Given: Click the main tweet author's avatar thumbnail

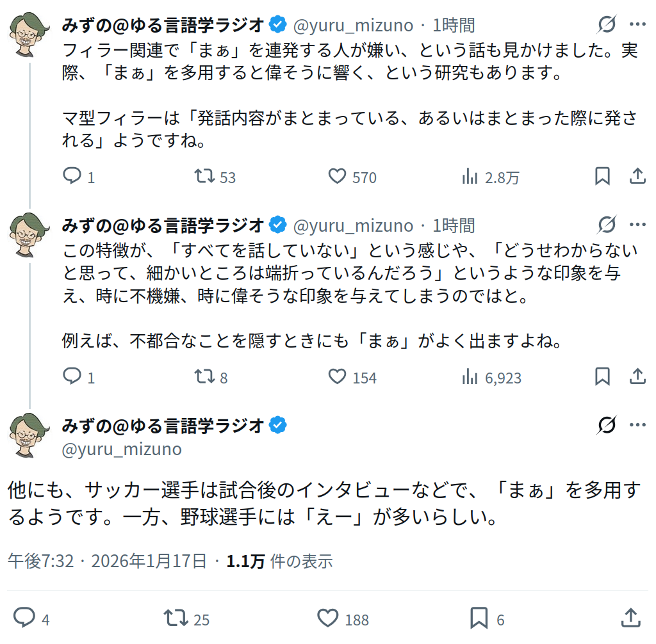Looking at the screenshot, I should pyautogui.click(x=29, y=435).
